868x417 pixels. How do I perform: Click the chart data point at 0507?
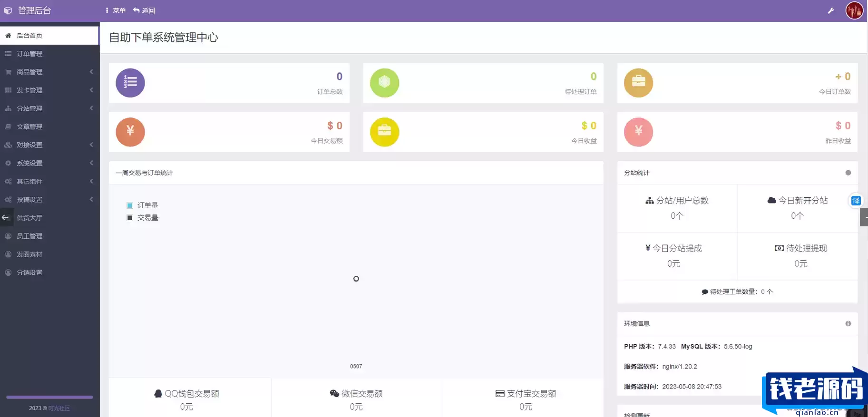click(356, 279)
